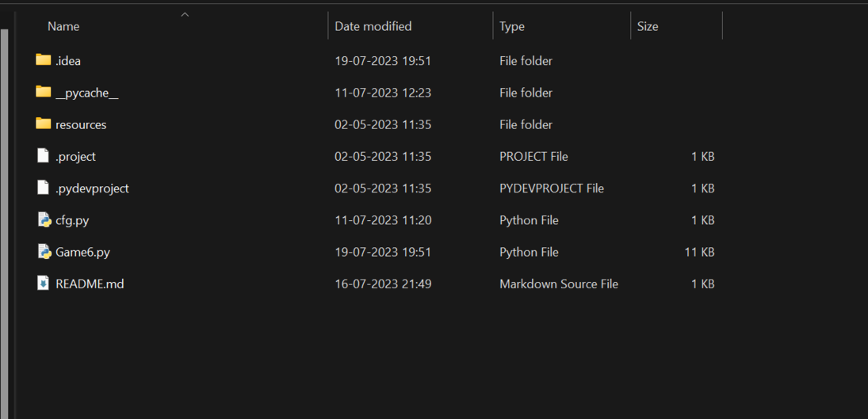Sort files by Date modified column

pyautogui.click(x=373, y=26)
